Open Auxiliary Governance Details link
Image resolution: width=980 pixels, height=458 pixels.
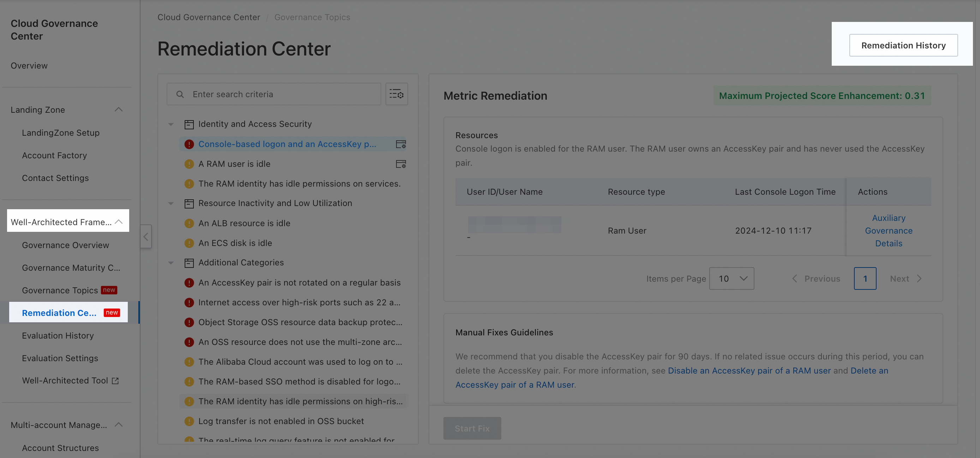[x=888, y=231]
